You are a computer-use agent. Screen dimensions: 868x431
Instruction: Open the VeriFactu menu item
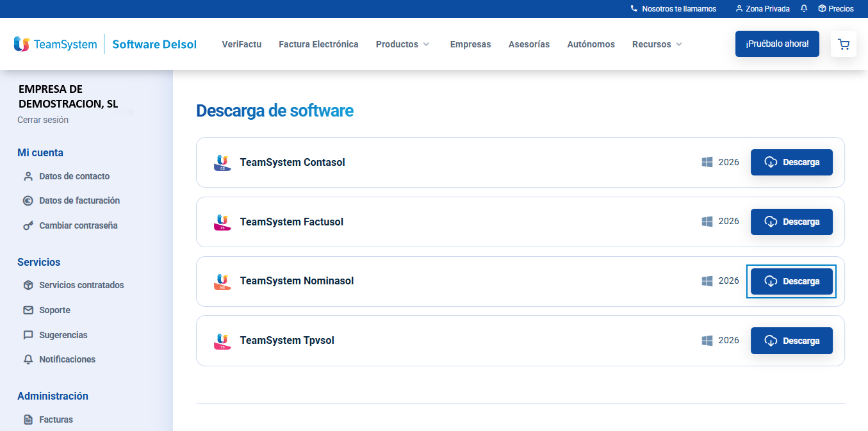tap(242, 44)
